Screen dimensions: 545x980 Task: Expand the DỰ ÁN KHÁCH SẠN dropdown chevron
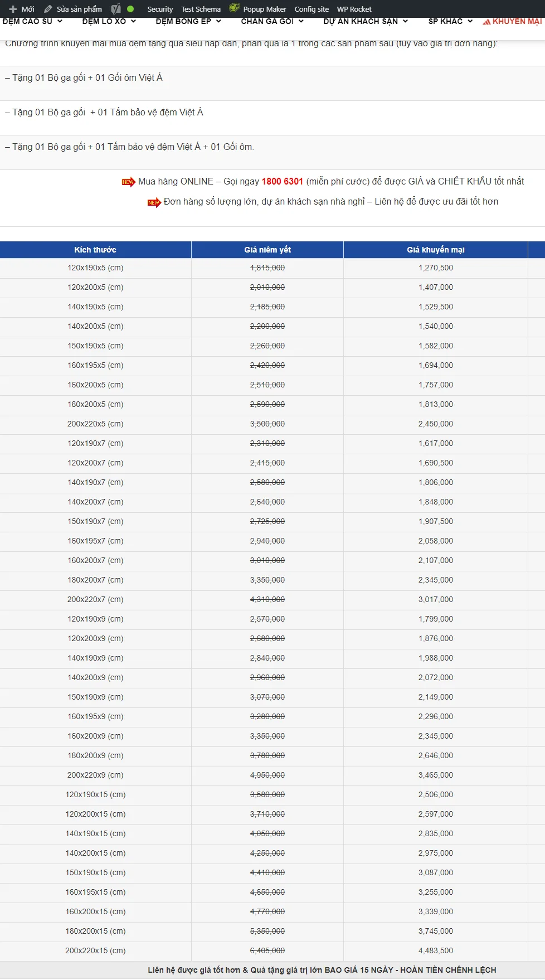[405, 21]
